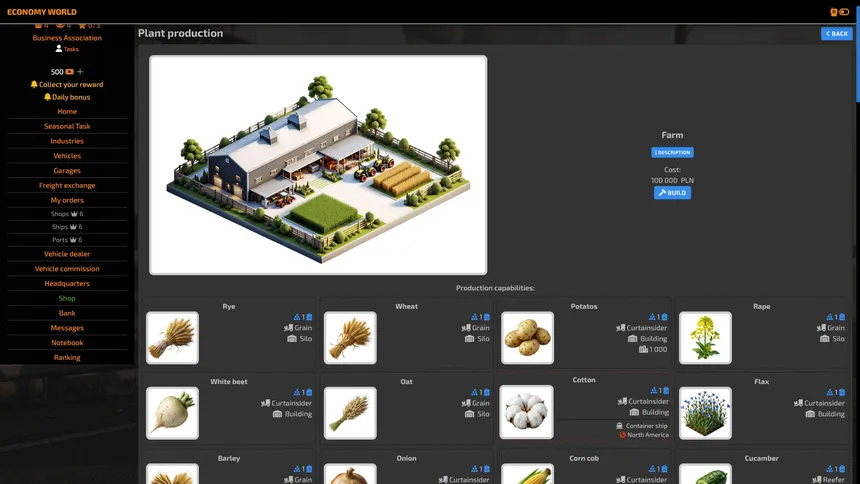Image resolution: width=860 pixels, height=484 pixels.
Task: Click the truck icon beside Grain under Rye
Action: (x=288, y=328)
